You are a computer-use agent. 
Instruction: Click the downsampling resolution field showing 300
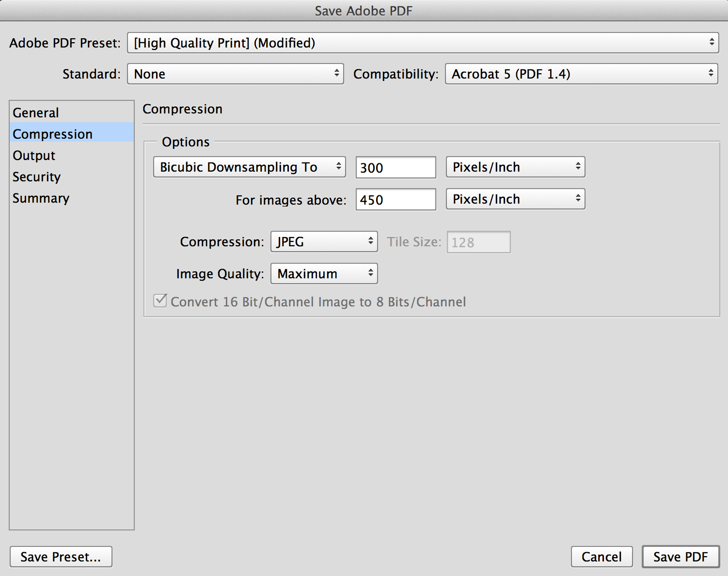[x=396, y=167]
